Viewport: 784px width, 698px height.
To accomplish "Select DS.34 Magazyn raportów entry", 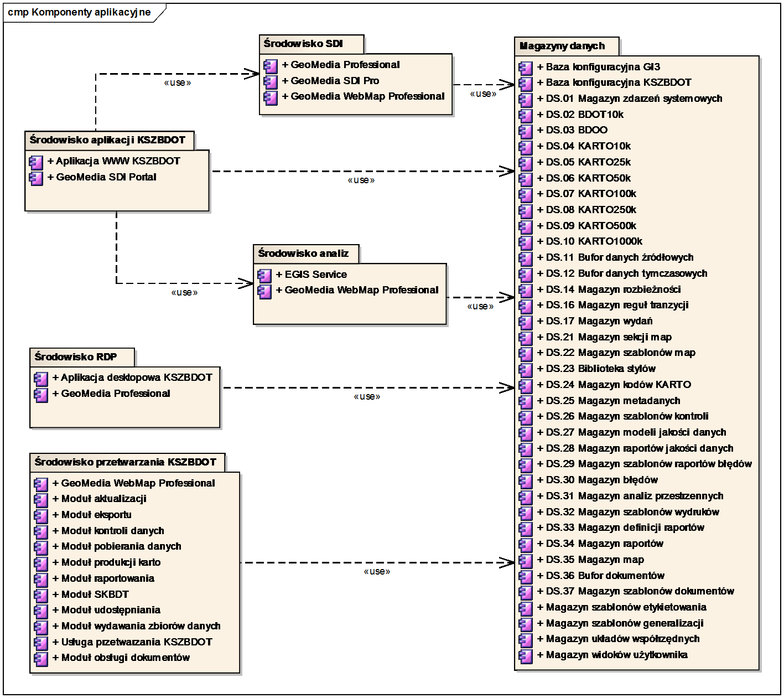I will pyautogui.click(x=600, y=544).
